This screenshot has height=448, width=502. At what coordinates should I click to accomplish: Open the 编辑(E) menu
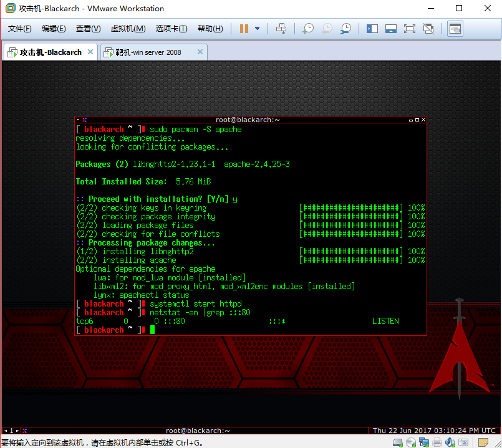pyautogui.click(x=54, y=29)
